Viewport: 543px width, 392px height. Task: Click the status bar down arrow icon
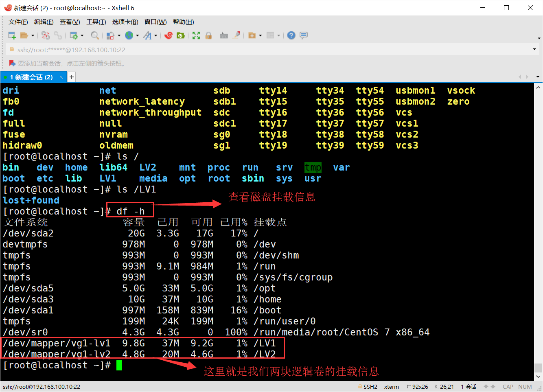[x=493, y=387]
